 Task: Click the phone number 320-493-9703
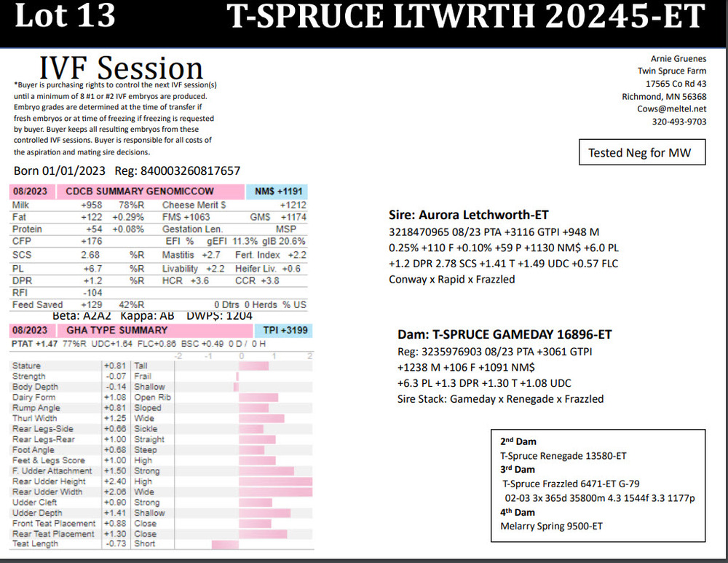click(x=678, y=122)
